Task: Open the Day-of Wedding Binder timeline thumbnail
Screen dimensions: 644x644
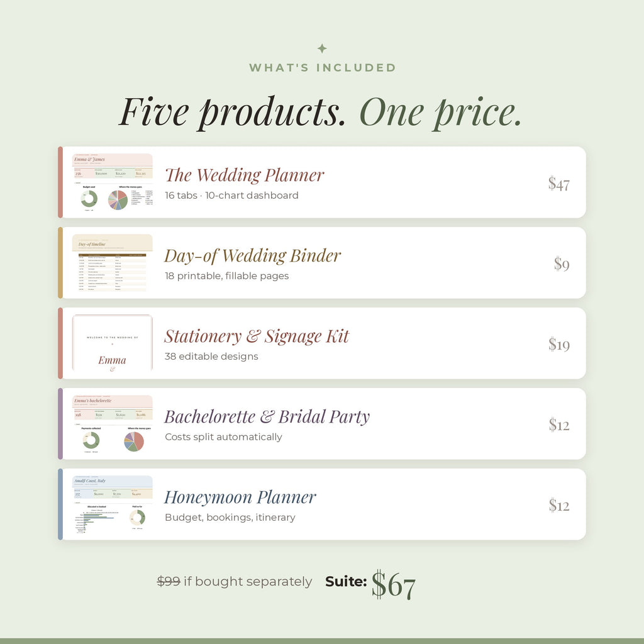Action: [x=113, y=263]
